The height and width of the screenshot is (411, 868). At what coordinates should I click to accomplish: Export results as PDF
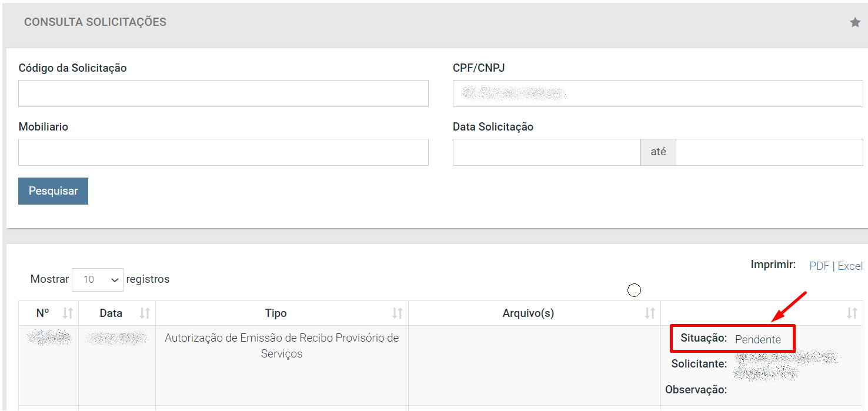tap(819, 266)
